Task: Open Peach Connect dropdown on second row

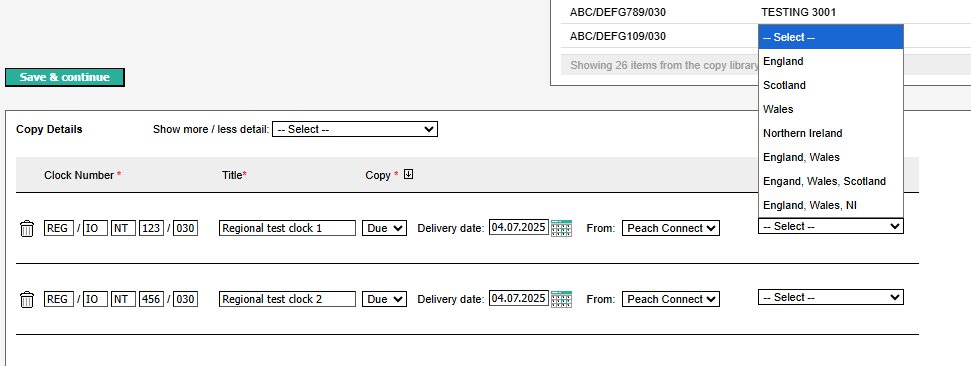Action: (x=671, y=299)
